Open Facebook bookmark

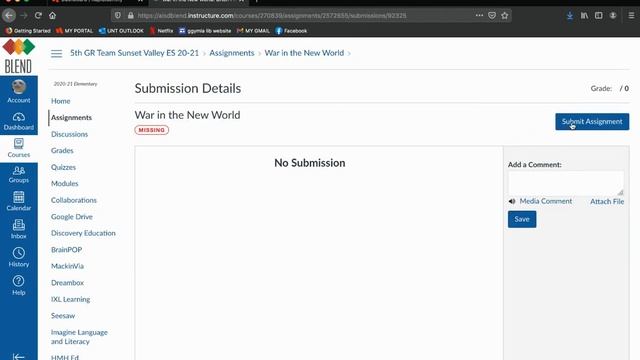291,31
